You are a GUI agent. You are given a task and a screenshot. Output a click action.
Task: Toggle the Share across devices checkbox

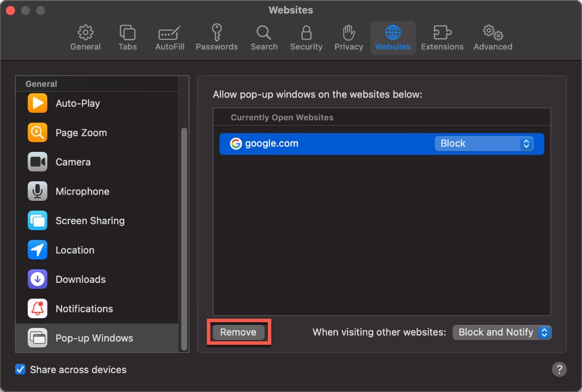(x=20, y=369)
